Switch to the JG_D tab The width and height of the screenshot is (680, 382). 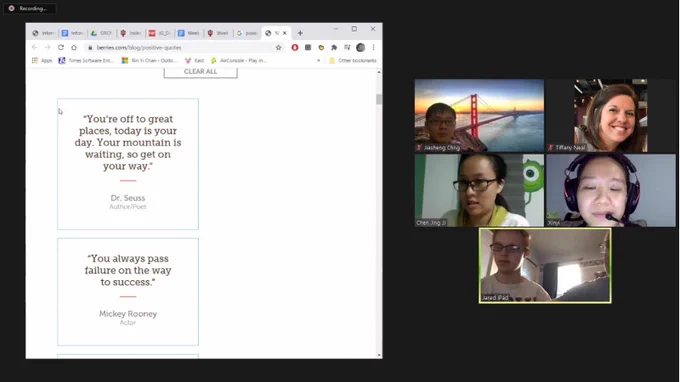click(160, 33)
